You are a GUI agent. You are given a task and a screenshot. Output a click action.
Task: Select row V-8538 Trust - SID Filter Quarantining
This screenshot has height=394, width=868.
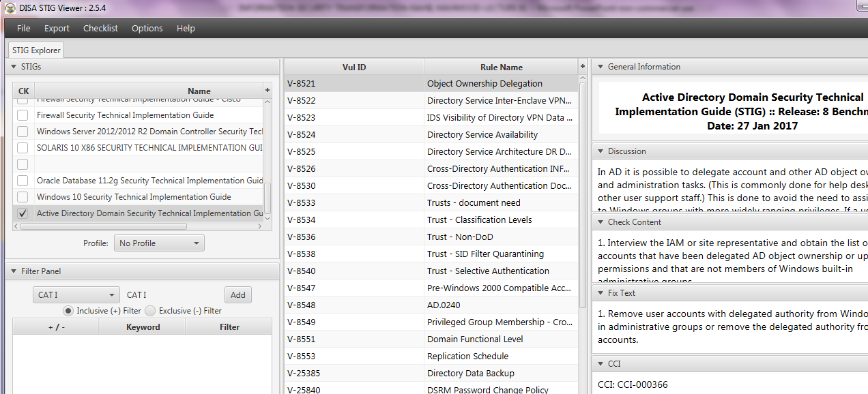coord(431,254)
